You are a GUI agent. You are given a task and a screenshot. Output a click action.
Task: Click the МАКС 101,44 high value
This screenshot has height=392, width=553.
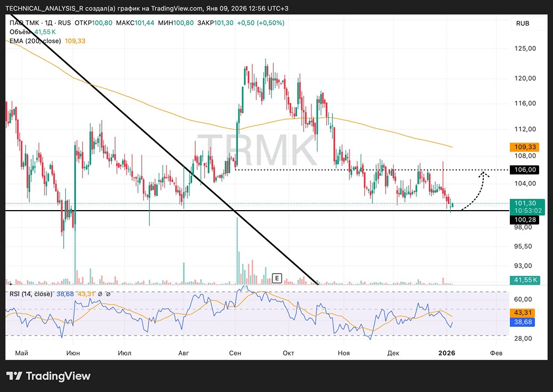point(135,23)
